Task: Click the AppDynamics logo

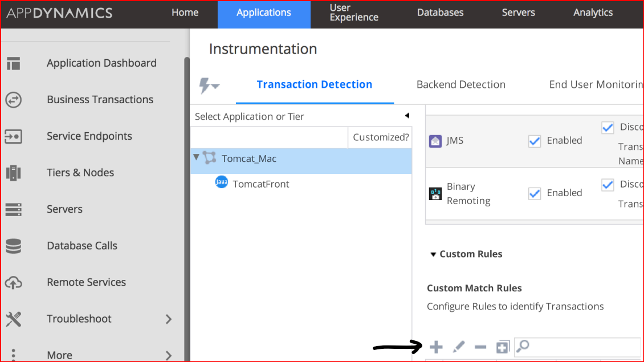Action: click(x=59, y=13)
